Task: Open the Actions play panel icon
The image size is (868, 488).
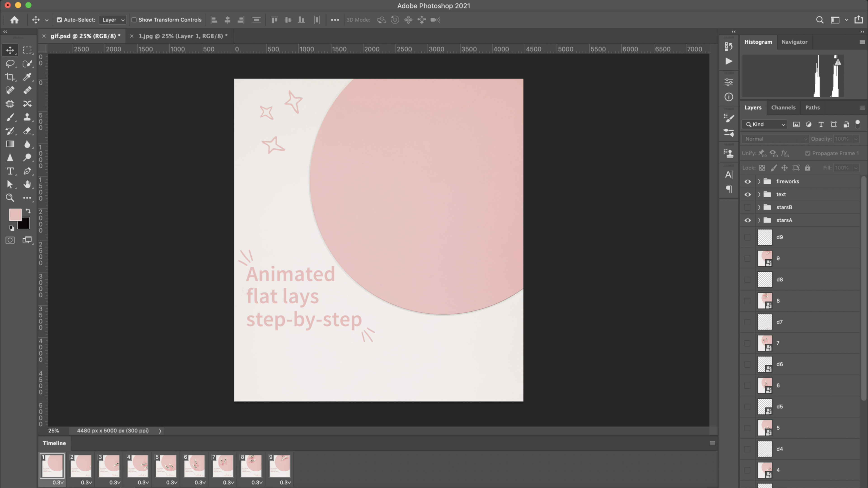Action: 729,61
